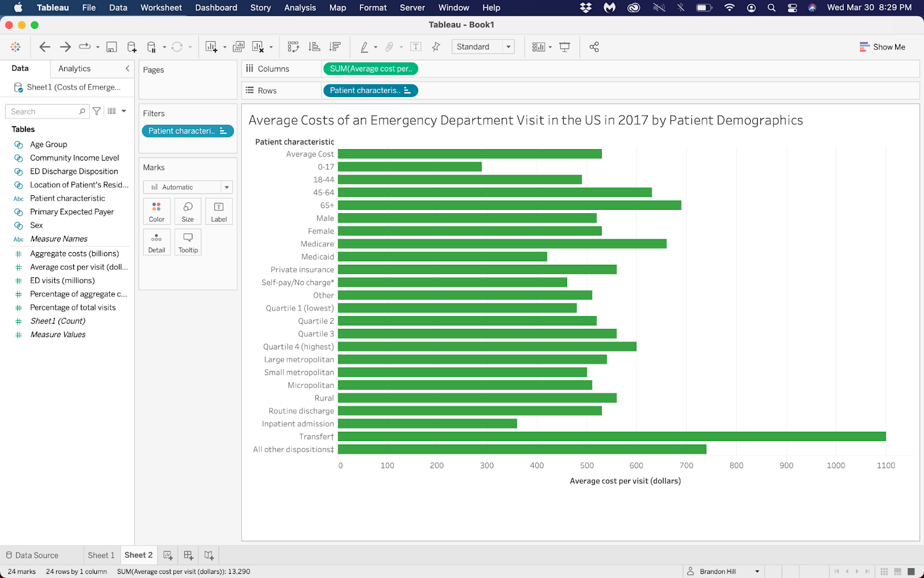This screenshot has width=924, height=578.
Task: Toggle the Fix Axes pin icon
Action: [436, 47]
